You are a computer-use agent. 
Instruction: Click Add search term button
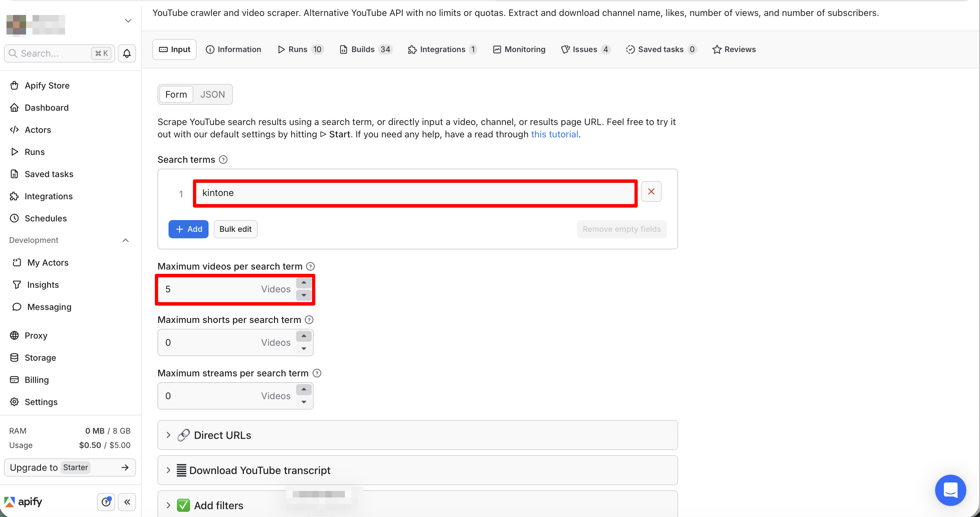[x=188, y=229]
